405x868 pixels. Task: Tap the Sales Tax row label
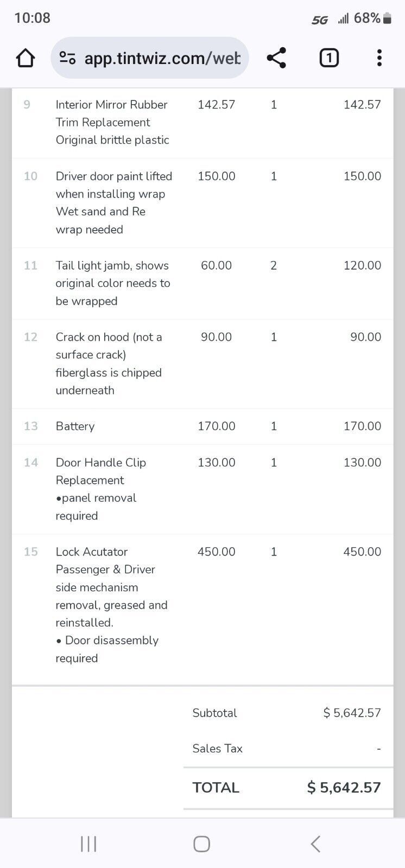point(217,749)
